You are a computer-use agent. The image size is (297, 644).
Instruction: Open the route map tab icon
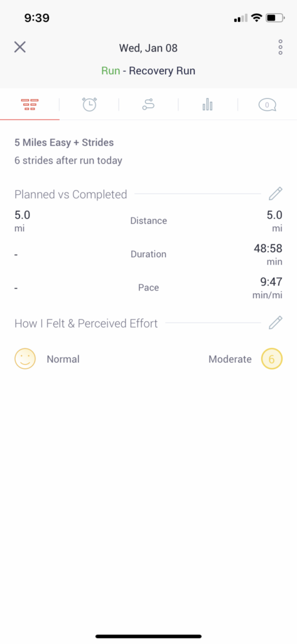click(x=148, y=105)
